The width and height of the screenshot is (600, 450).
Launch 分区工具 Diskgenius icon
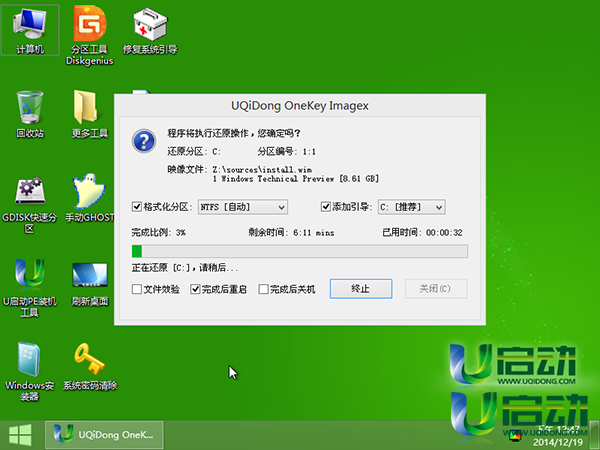(x=90, y=35)
